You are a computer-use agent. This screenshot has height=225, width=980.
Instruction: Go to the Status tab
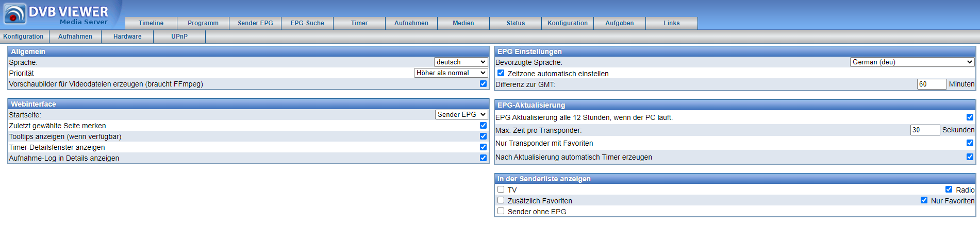coord(516,23)
